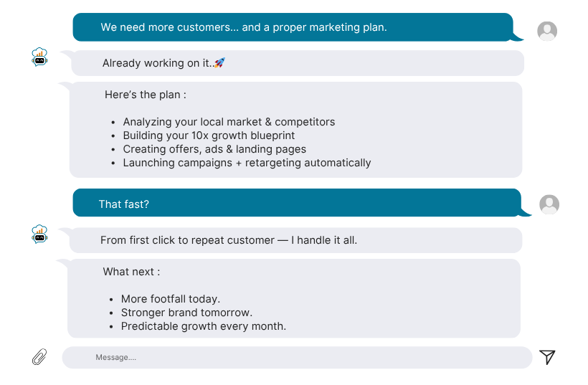Screen dimensions: 588x385
Task: Focus the Message input field
Action: click(297, 357)
